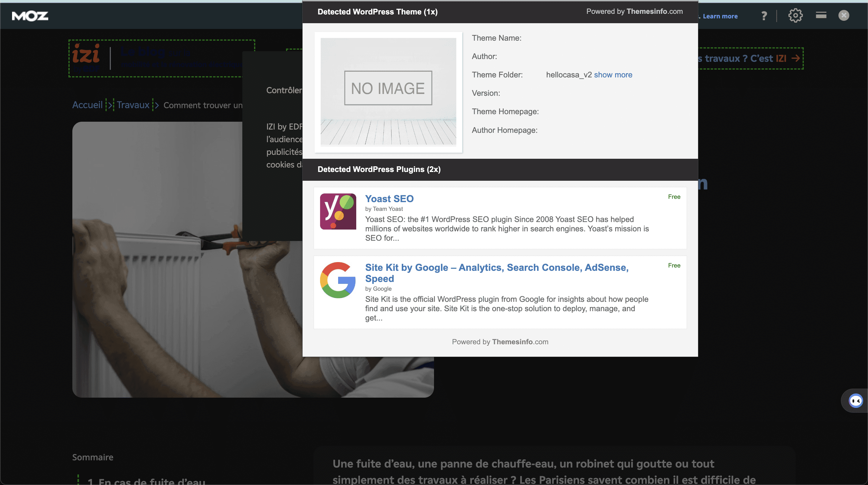The height and width of the screenshot is (485, 868).
Task: Click the 'Theme Name:' label
Action: (x=496, y=38)
